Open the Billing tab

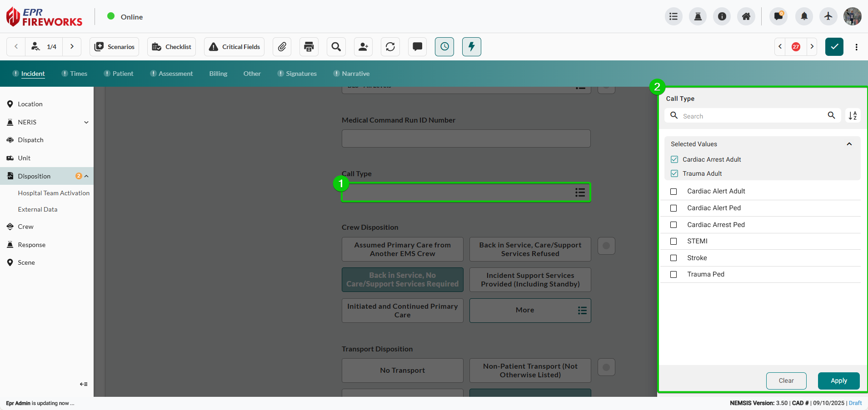pyautogui.click(x=218, y=74)
